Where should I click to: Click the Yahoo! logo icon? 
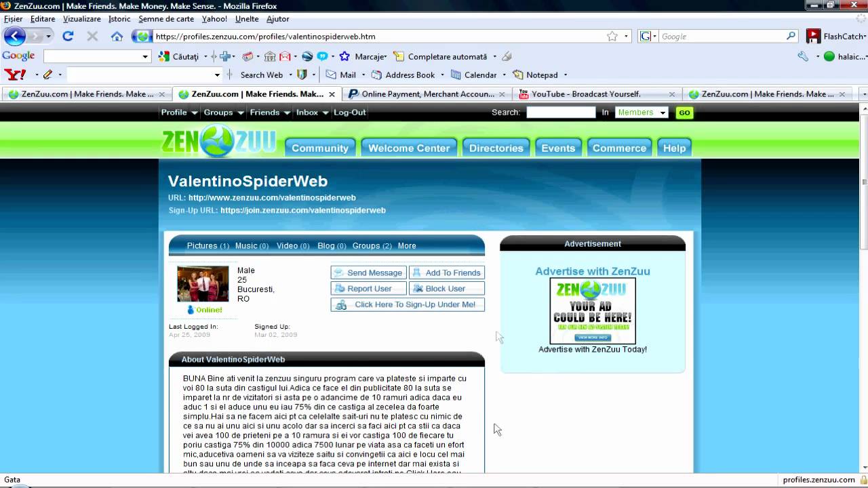(15, 75)
